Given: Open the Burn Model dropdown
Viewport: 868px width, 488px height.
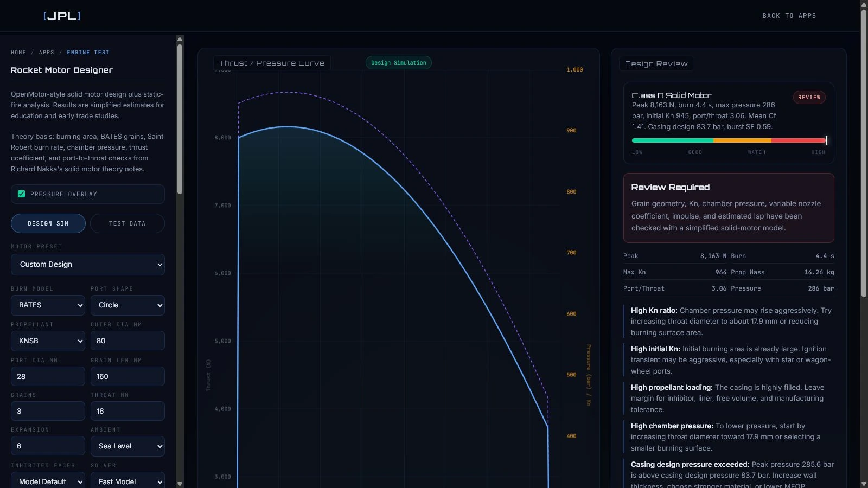Looking at the screenshot, I should [x=48, y=305].
